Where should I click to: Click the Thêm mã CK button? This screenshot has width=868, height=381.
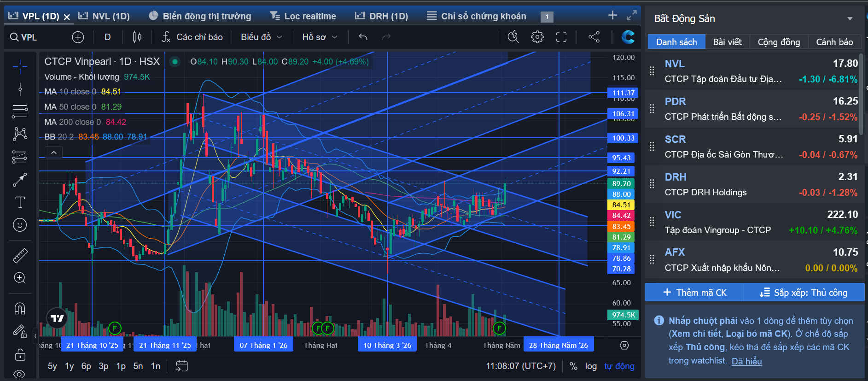click(694, 293)
